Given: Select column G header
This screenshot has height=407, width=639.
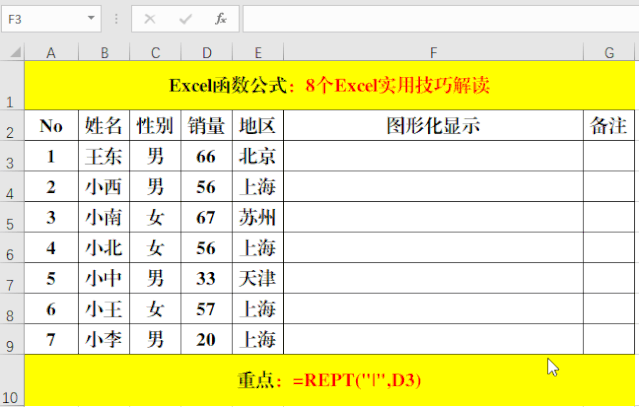Looking at the screenshot, I should pos(609,53).
